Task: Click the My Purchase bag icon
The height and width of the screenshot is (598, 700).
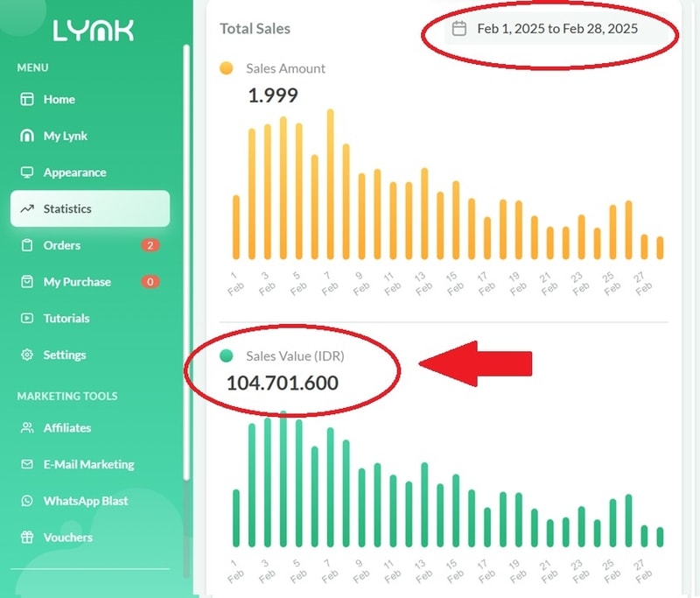Action: pos(27,282)
